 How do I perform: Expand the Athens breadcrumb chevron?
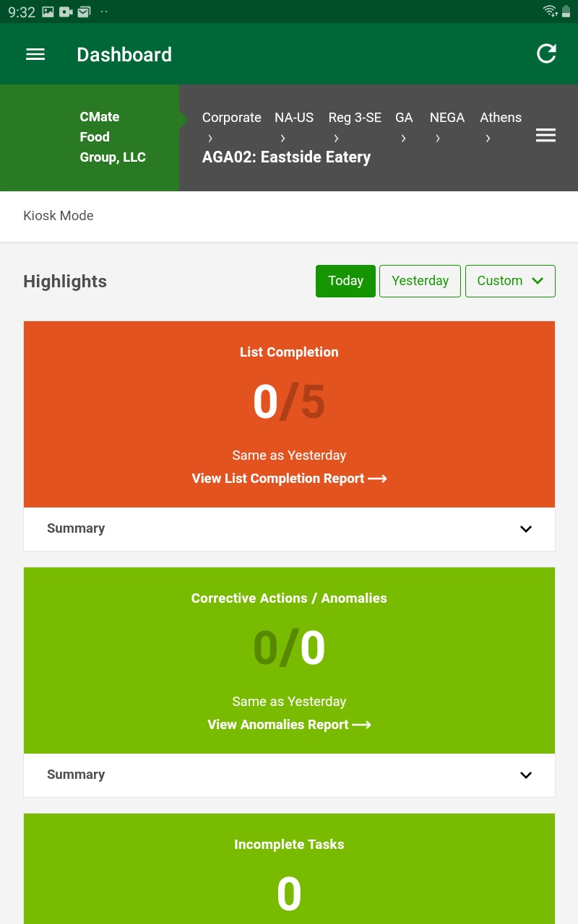pos(488,137)
